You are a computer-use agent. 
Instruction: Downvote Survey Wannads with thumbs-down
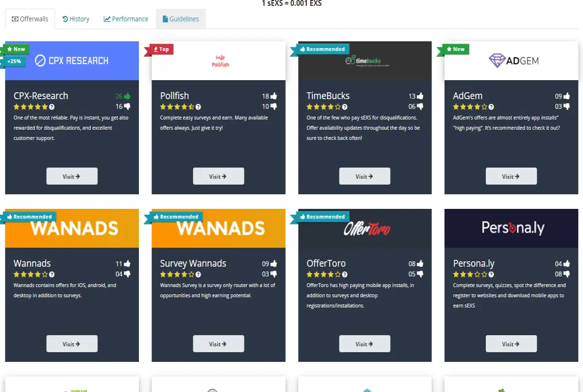(274, 274)
